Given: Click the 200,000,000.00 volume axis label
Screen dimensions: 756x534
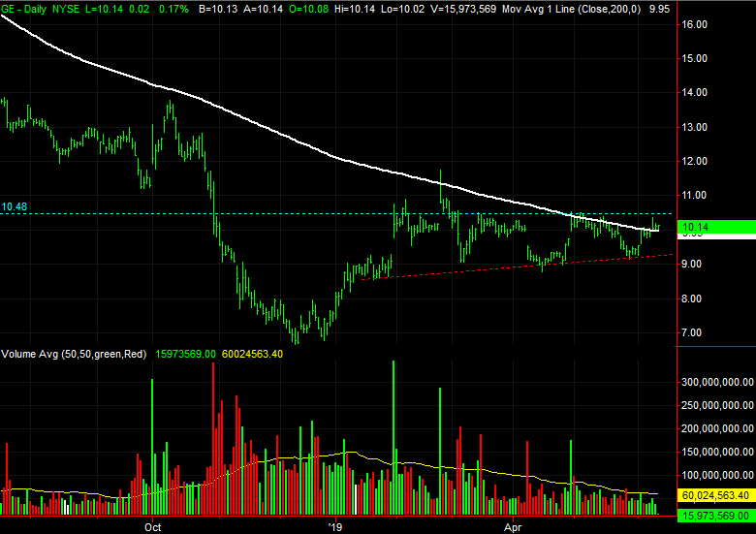Looking at the screenshot, I should [717, 428].
